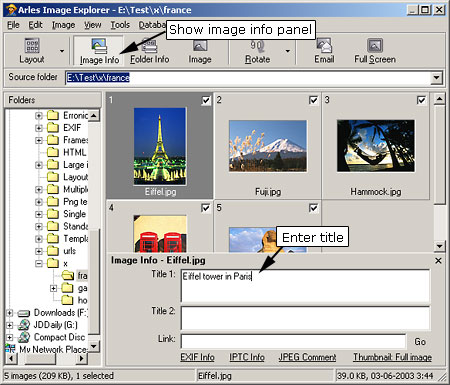Select the Hammock.jpg thumbnail
The height and width of the screenshot is (385, 450).
click(x=376, y=146)
